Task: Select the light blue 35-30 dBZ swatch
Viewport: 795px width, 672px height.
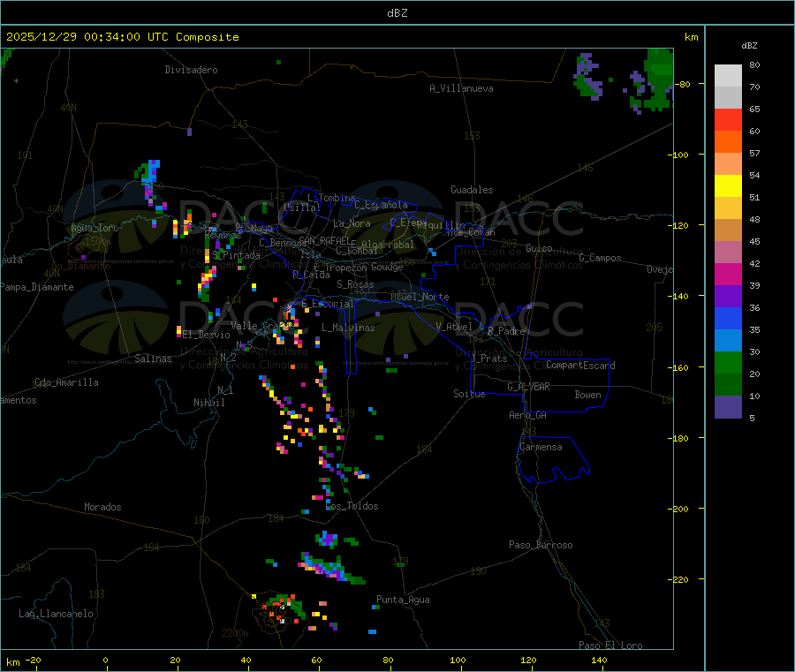Action: (728, 341)
